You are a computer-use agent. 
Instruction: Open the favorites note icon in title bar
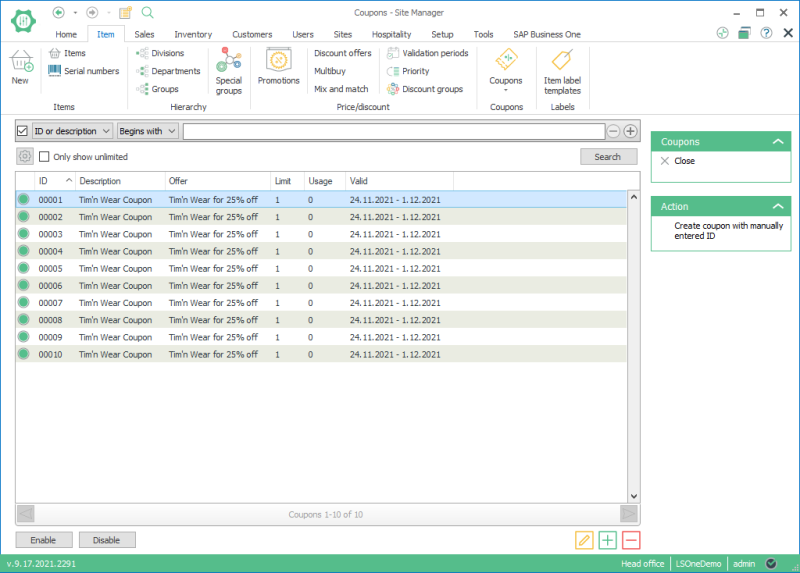tap(126, 12)
